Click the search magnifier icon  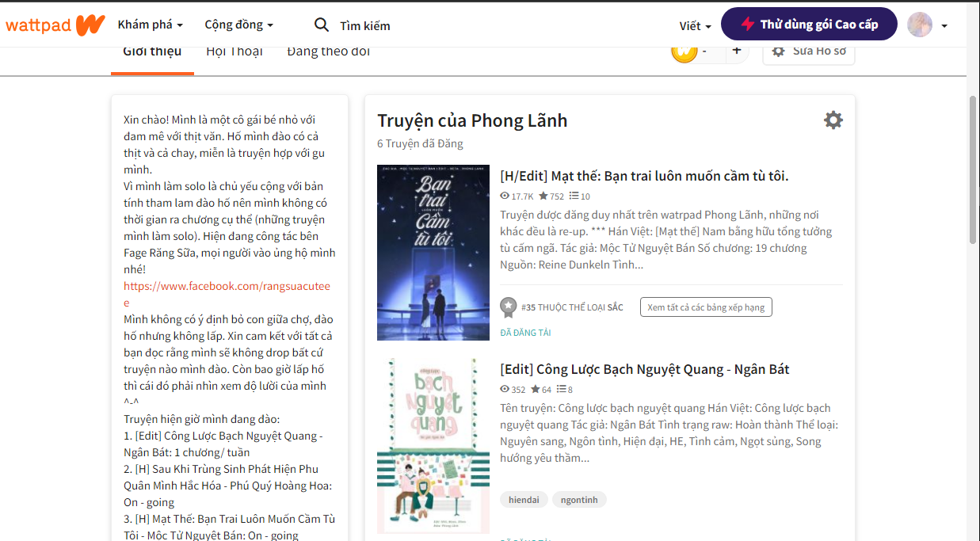tap(322, 25)
